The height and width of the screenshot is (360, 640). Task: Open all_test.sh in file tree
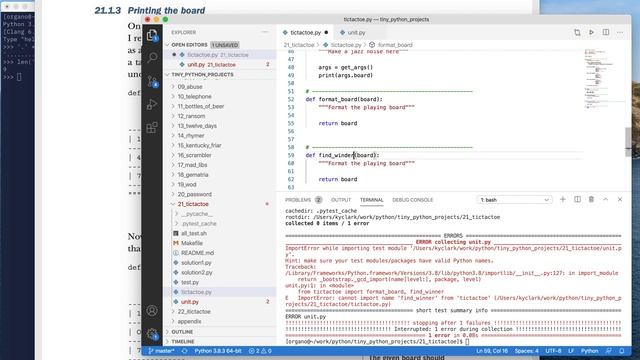pyautogui.click(x=220, y=233)
